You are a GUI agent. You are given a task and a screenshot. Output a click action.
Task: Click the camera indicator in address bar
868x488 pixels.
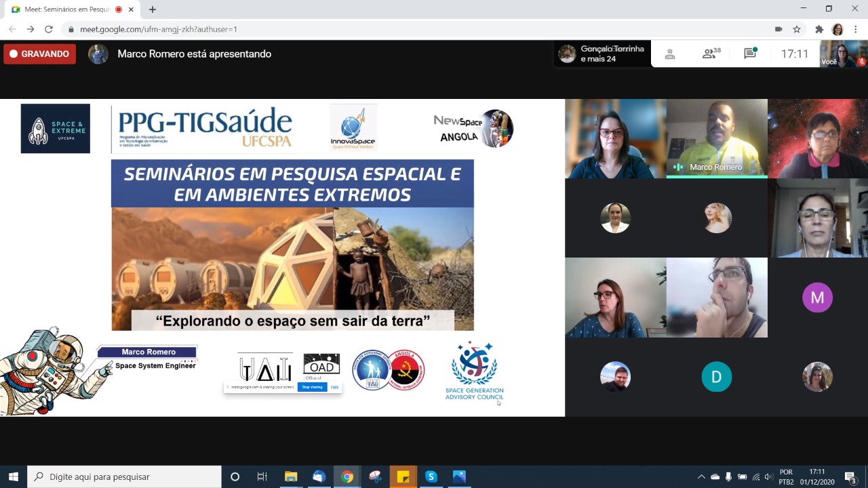[x=778, y=29]
